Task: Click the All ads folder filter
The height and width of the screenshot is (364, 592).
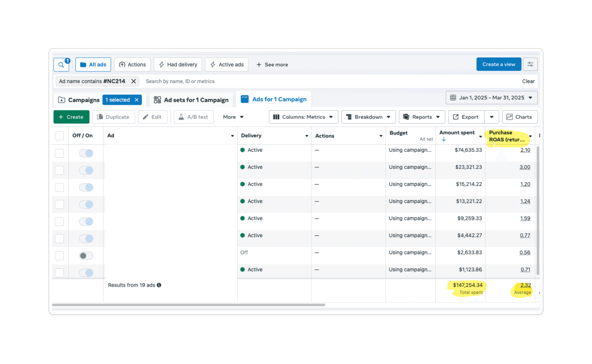Action: (93, 65)
